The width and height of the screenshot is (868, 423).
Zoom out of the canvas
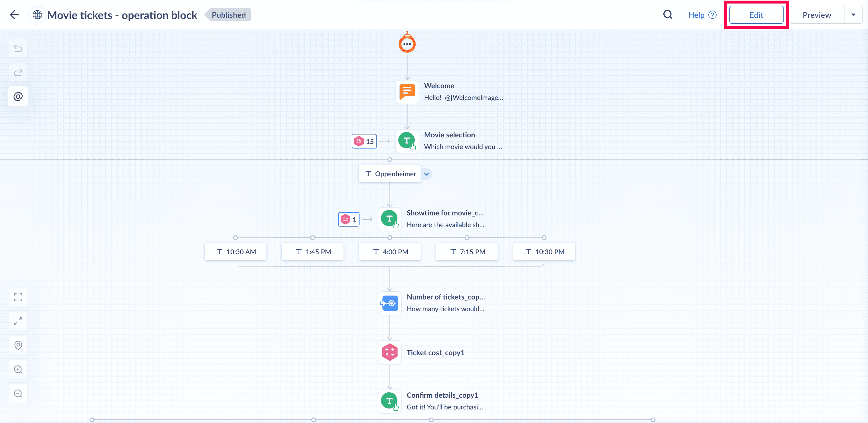(x=18, y=393)
